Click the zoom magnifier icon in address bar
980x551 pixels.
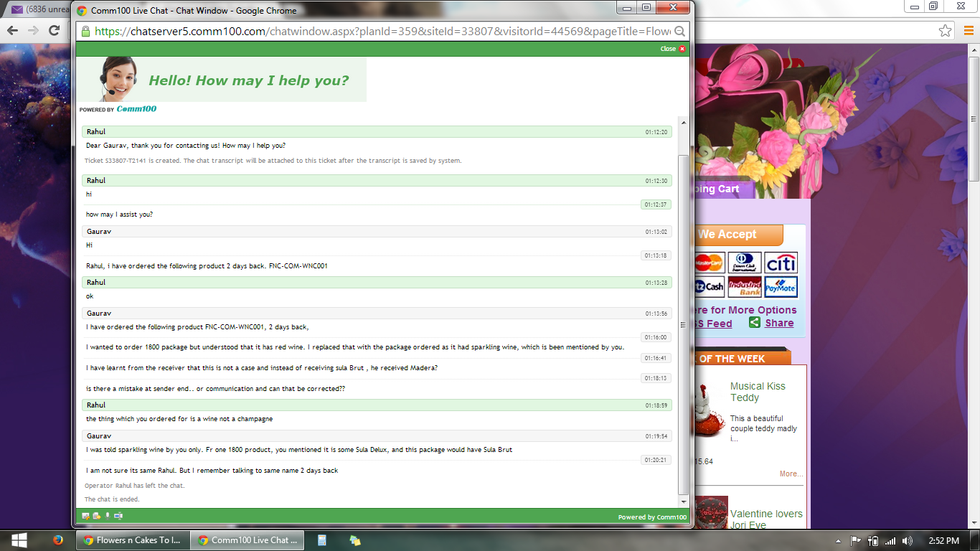(680, 32)
